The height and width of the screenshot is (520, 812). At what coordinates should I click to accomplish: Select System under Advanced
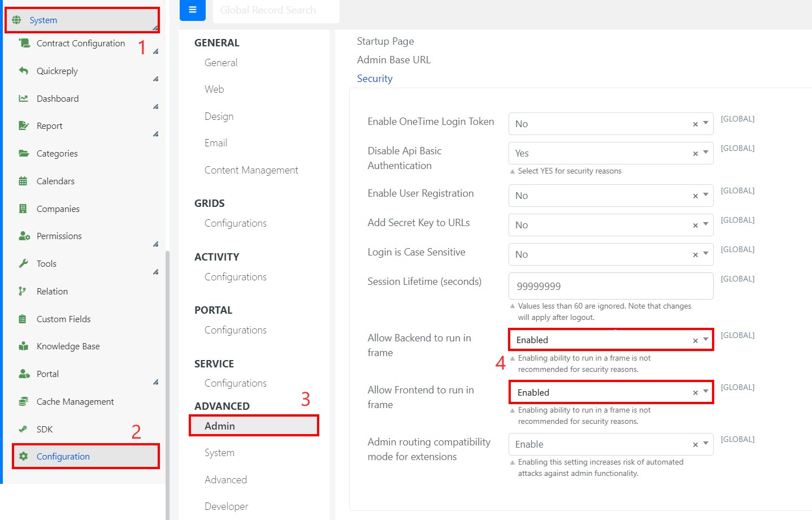[x=219, y=453]
